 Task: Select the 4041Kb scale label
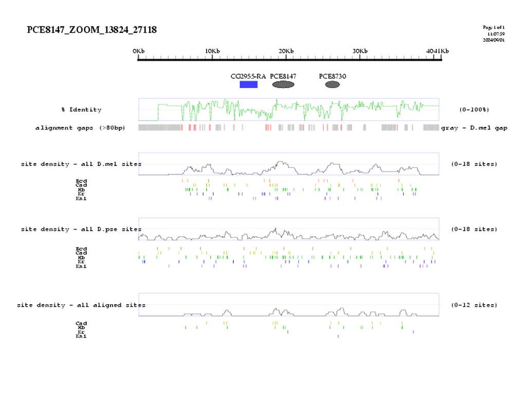(x=437, y=51)
